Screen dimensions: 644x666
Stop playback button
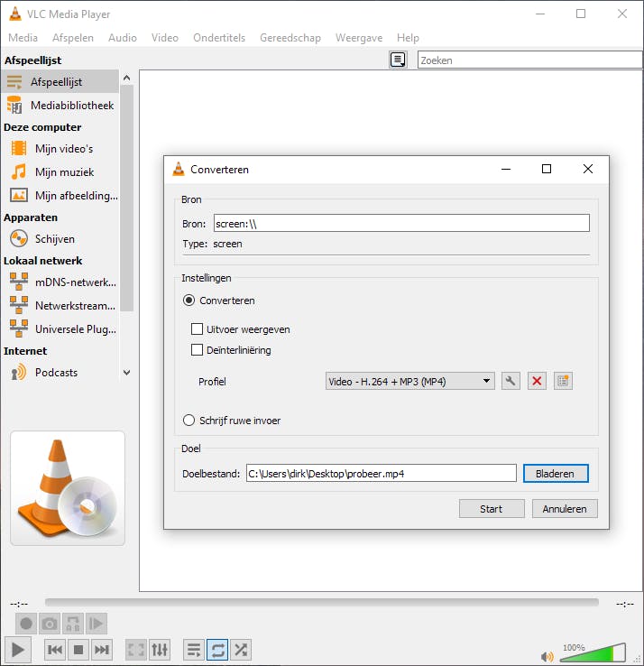click(x=78, y=650)
